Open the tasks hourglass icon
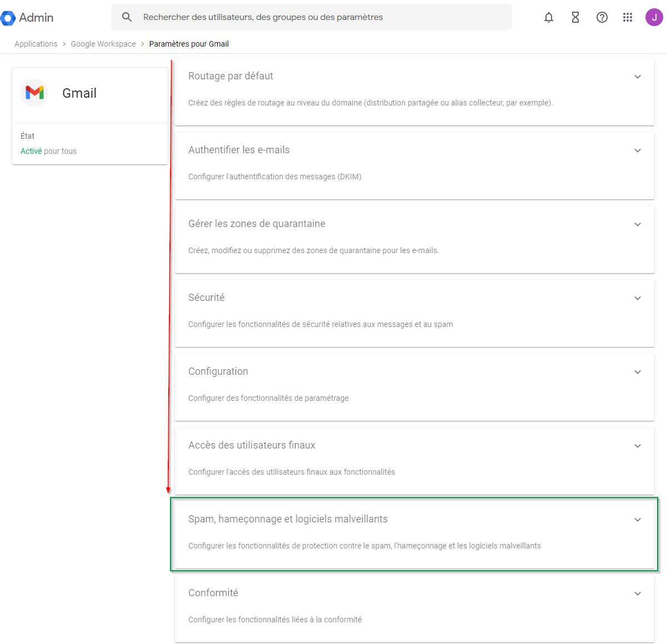The height and width of the screenshot is (644, 666). click(575, 17)
